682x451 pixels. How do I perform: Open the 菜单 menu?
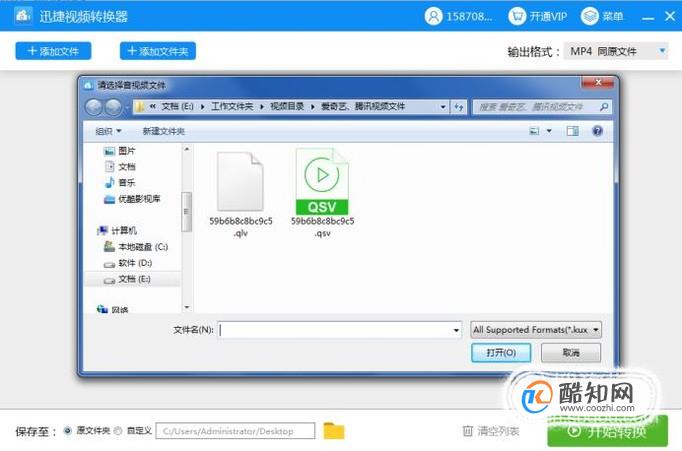(x=602, y=17)
